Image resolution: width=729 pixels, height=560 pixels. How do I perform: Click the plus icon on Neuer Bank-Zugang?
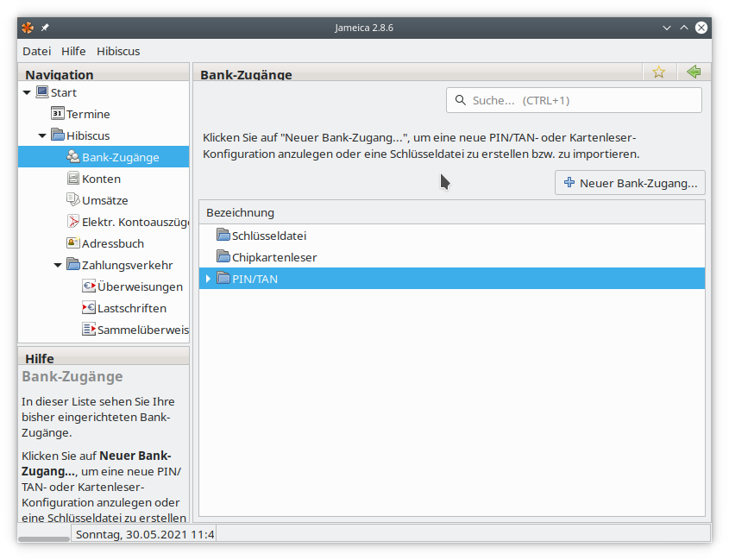pos(569,182)
